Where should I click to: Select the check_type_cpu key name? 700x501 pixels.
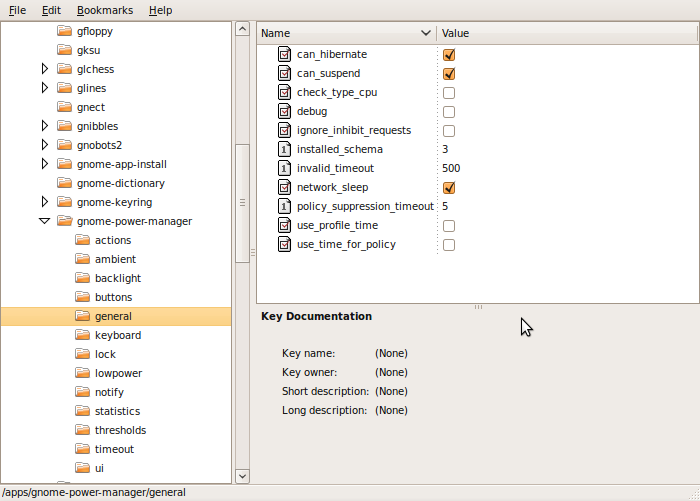(337, 92)
